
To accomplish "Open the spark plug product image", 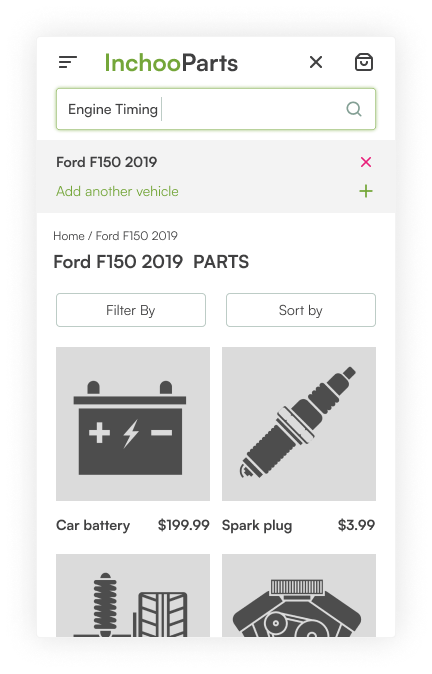I will tap(299, 424).
